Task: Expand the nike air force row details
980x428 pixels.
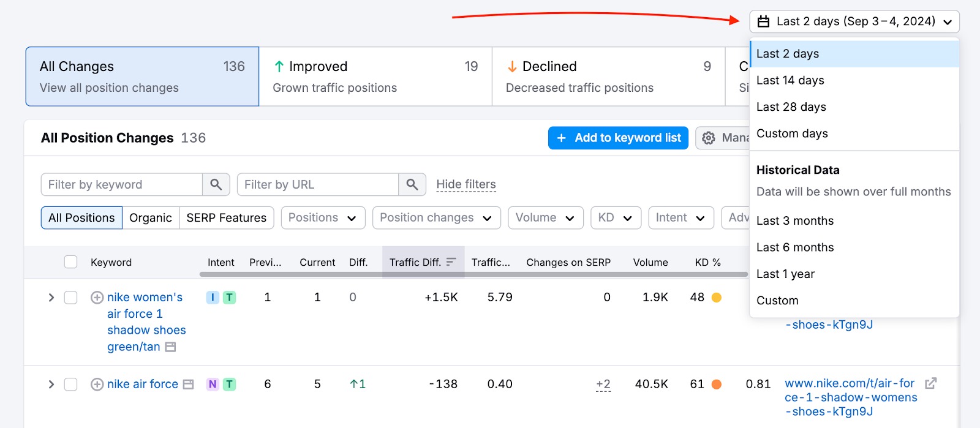Action: (x=51, y=385)
